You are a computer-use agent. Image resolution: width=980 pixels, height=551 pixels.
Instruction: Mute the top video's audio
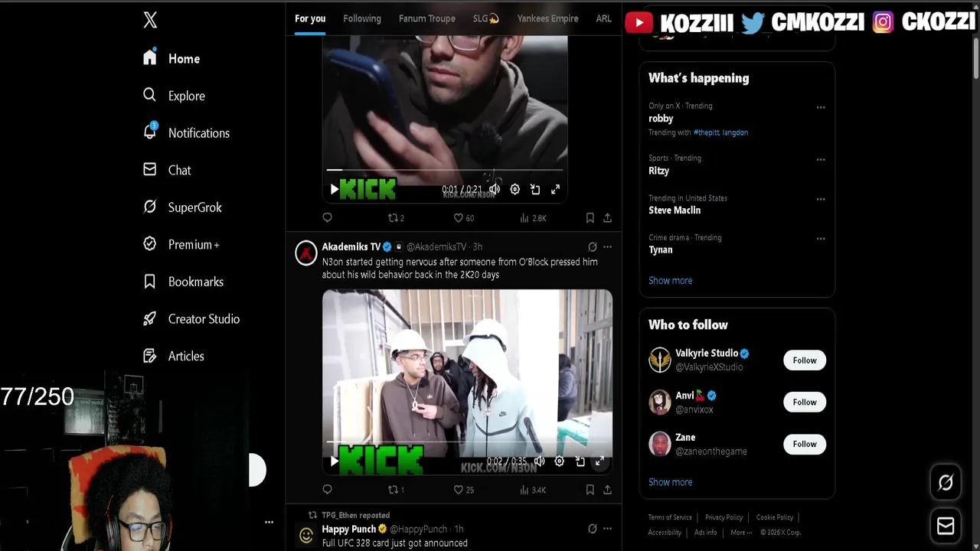point(495,189)
